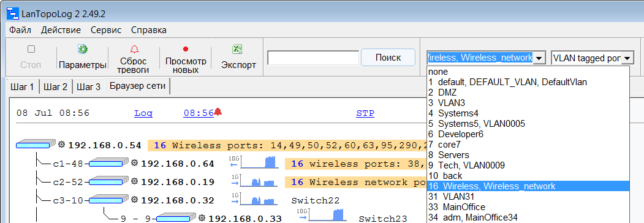Click the gear icon beside 192.168.0.54

[x=63, y=145]
